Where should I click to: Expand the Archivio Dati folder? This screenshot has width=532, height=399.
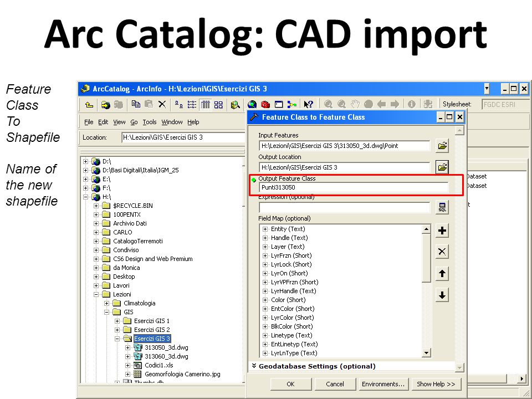coord(96,223)
